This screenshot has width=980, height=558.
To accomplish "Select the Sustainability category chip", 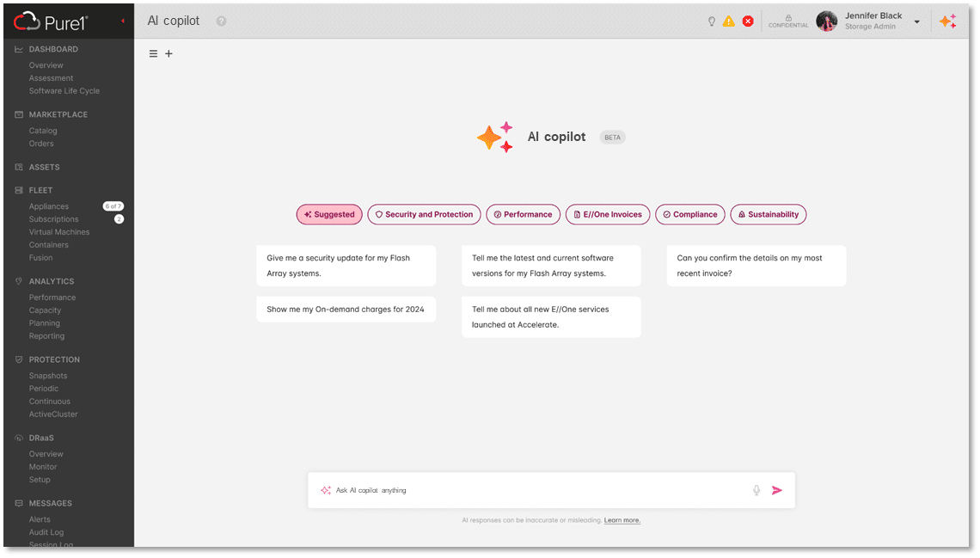I will coord(768,215).
